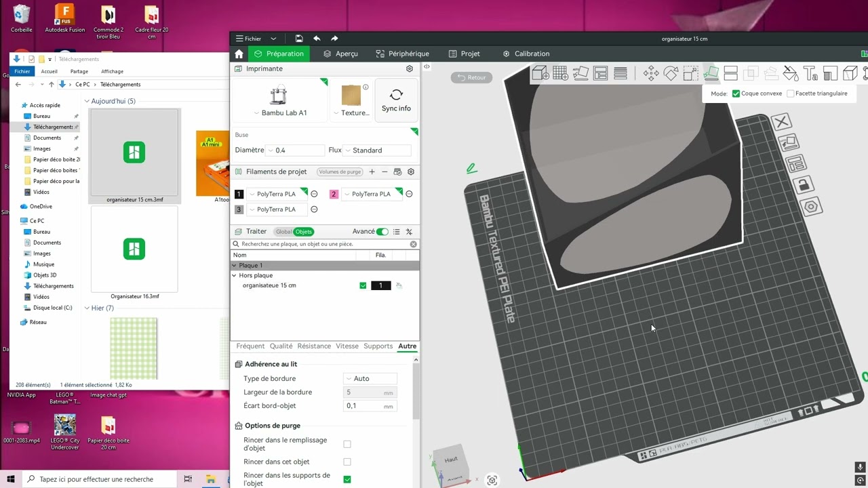The image size is (868, 488).
Task: Toggle organisateue 15 cm printable checkbox
Action: click(x=363, y=285)
